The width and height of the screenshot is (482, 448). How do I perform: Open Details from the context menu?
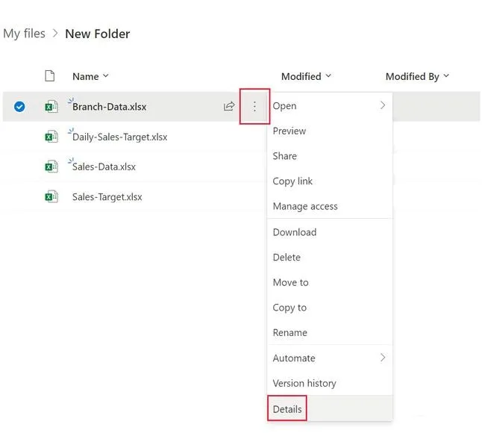(330, 409)
